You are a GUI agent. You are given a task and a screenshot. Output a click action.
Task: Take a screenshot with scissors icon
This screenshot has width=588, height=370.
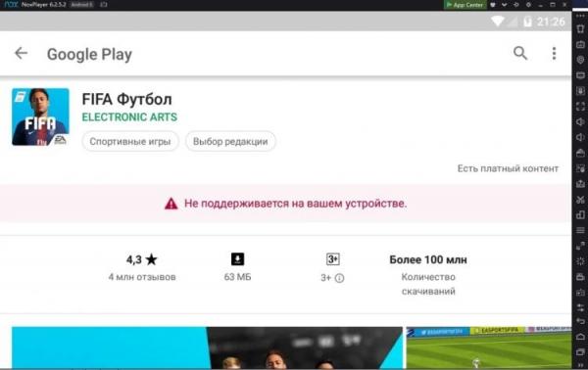tap(580, 200)
